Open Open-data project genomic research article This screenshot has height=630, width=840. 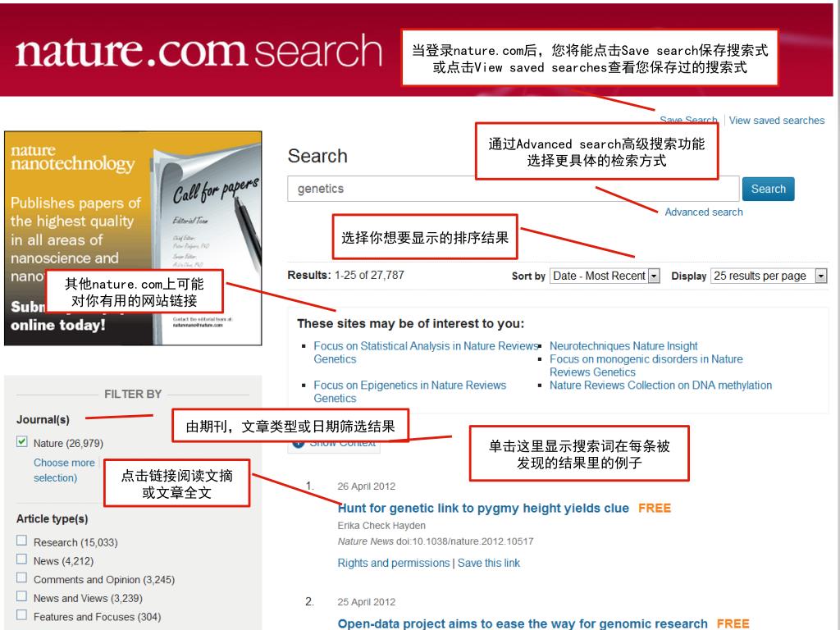(523, 623)
